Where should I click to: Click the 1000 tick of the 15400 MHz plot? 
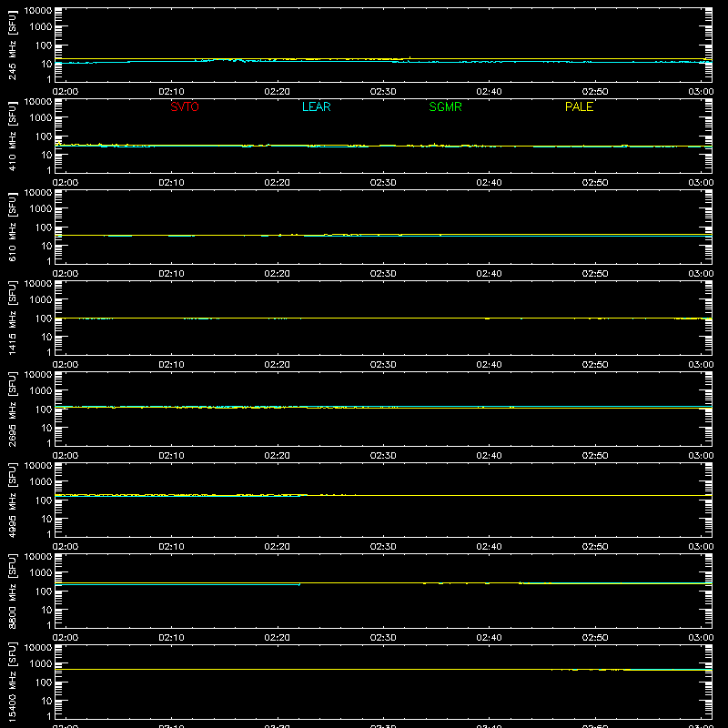click(41, 664)
